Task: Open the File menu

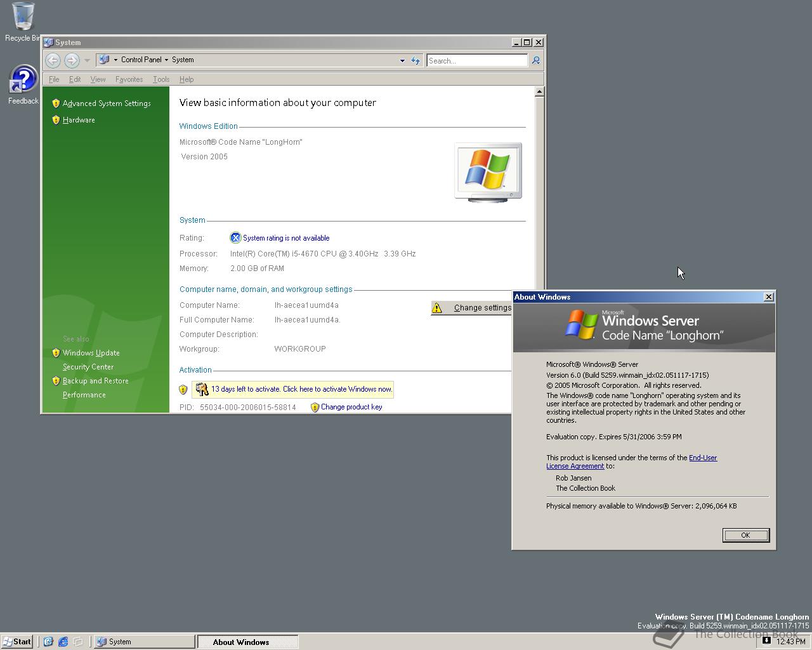Action: (x=54, y=79)
